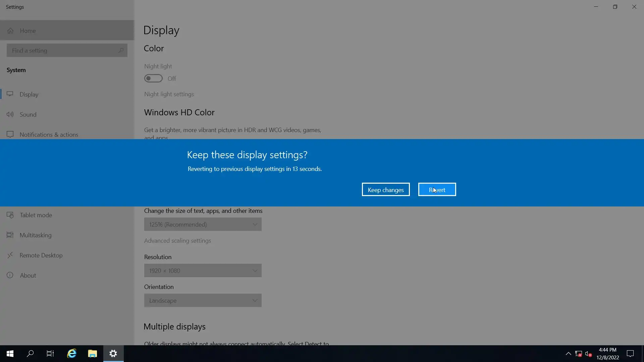Open Task View from the taskbar
Viewport: 644px width, 362px height.
[50, 354]
